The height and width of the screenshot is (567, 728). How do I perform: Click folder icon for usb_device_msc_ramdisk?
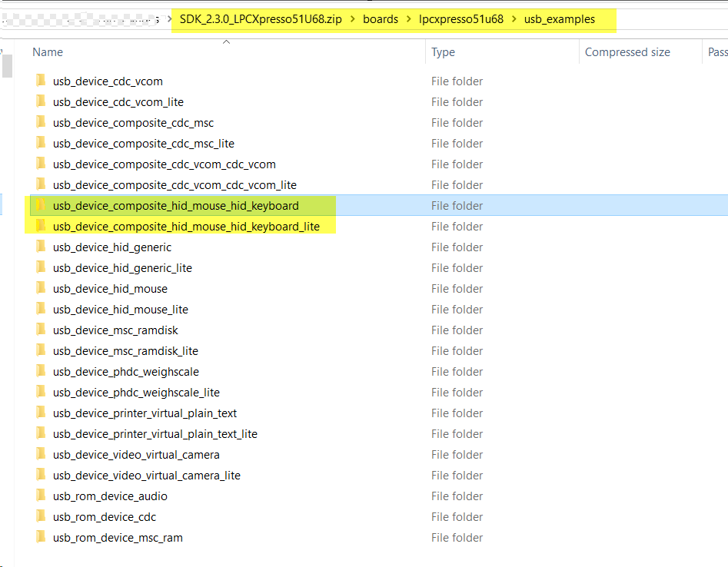pos(41,330)
